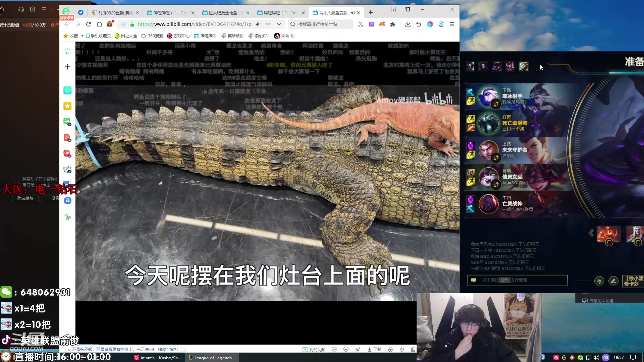This screenshot has width=644, height=362.
Task: Open the three-dot menu in address bar
Action: coord(268,24)
